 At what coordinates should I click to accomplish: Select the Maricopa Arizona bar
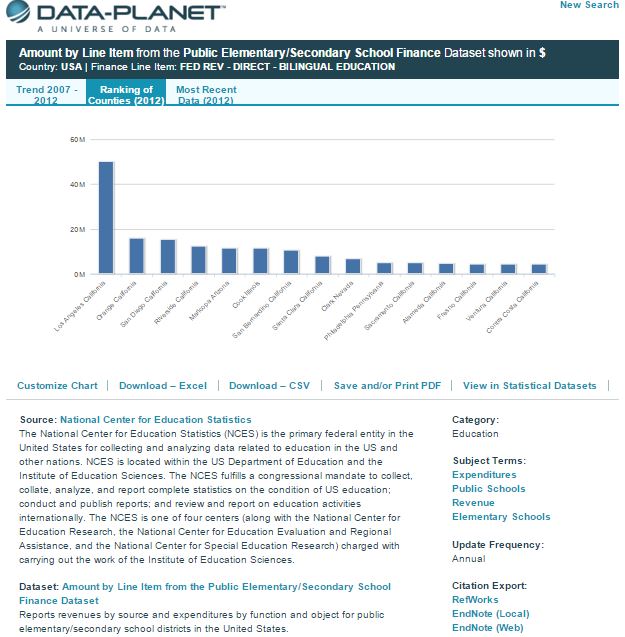[229, 261]
